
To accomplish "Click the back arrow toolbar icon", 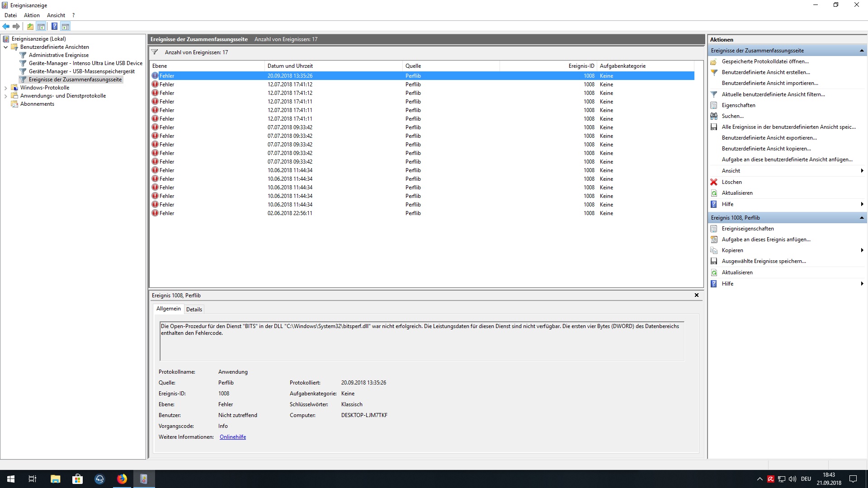I will [6, 27].
